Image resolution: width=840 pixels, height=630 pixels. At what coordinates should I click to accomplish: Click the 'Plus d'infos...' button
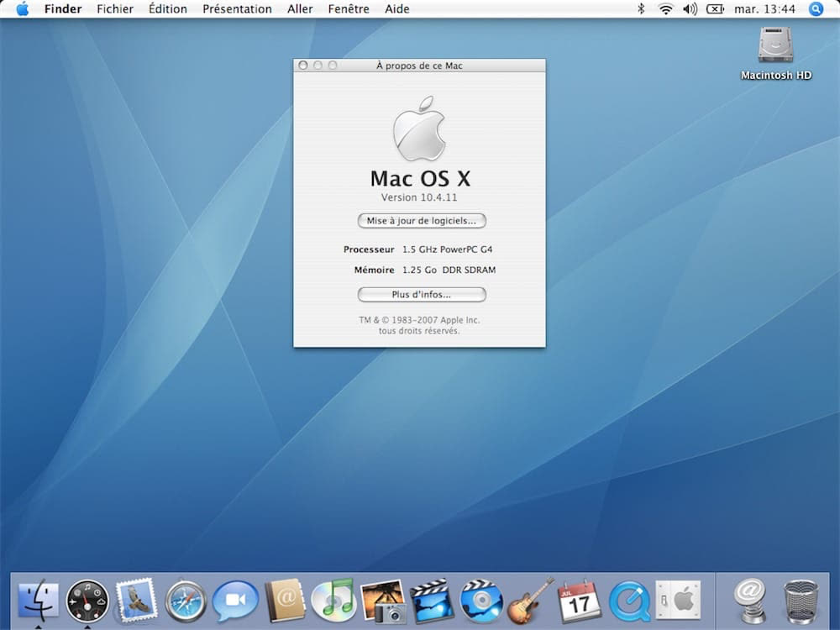pos(422,295)
